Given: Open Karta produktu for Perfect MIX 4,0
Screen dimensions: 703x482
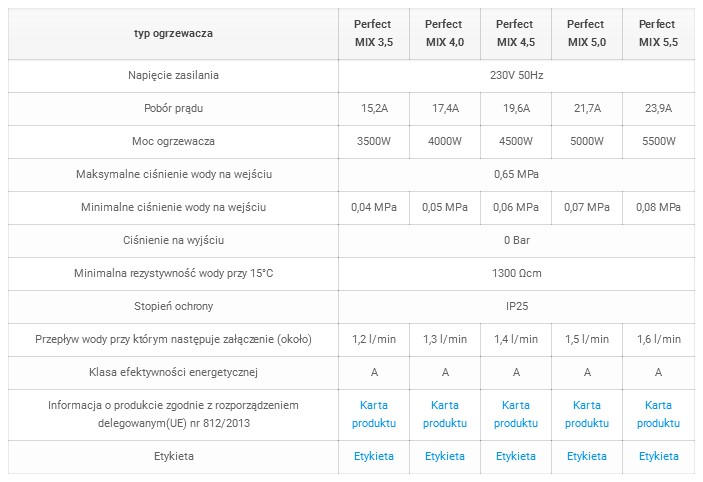Looking at the screenshot, I should click(x=445, y=414).
